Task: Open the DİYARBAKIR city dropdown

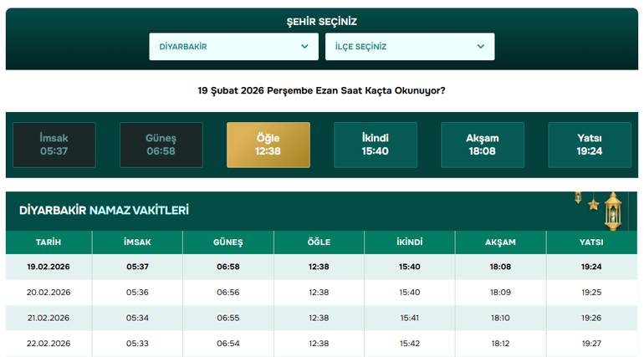Action: point(233,46)
